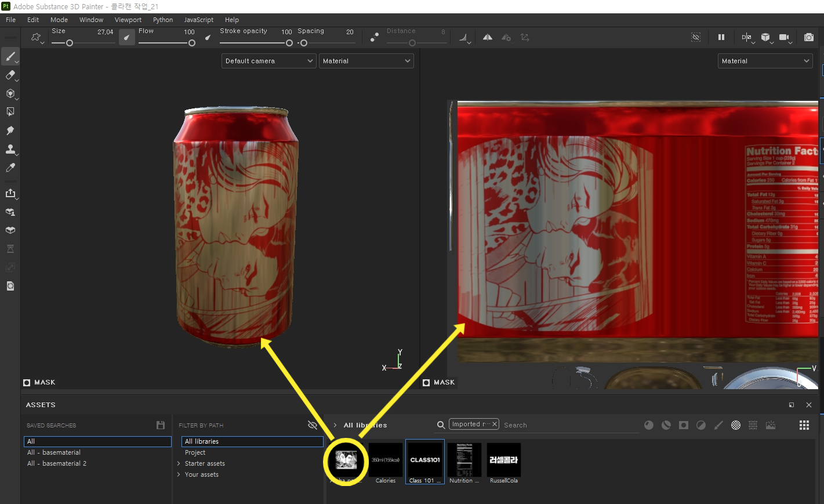Open the File menu
Image resolution: width=824 pixels, height=504 pixels.
coord(11,20)
